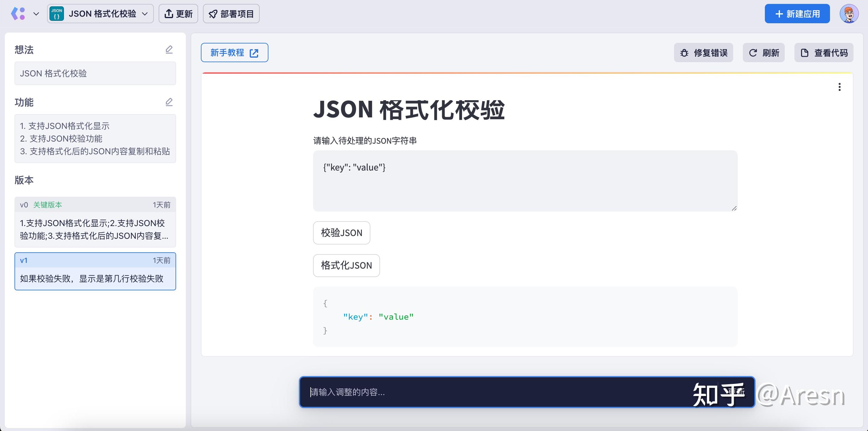Click the 请输入调整的内容 input field

coord(472,393)
